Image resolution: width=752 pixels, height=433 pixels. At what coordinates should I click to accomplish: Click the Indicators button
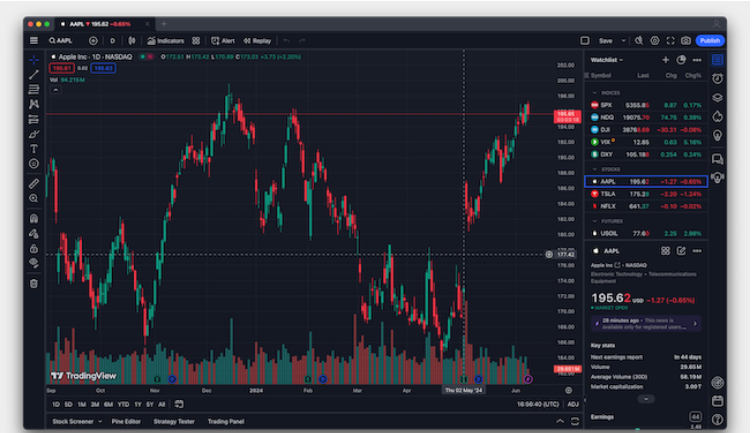pos(165,41)
